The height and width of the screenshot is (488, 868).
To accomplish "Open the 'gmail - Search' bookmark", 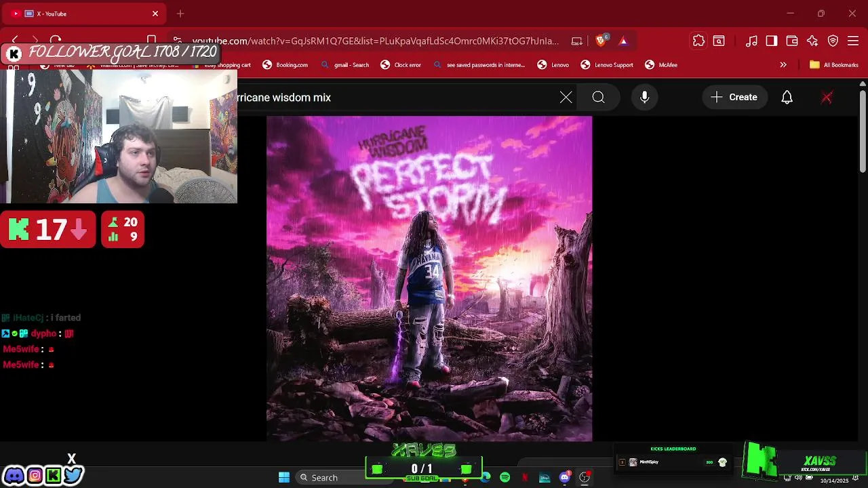I will tap(345, 65).
